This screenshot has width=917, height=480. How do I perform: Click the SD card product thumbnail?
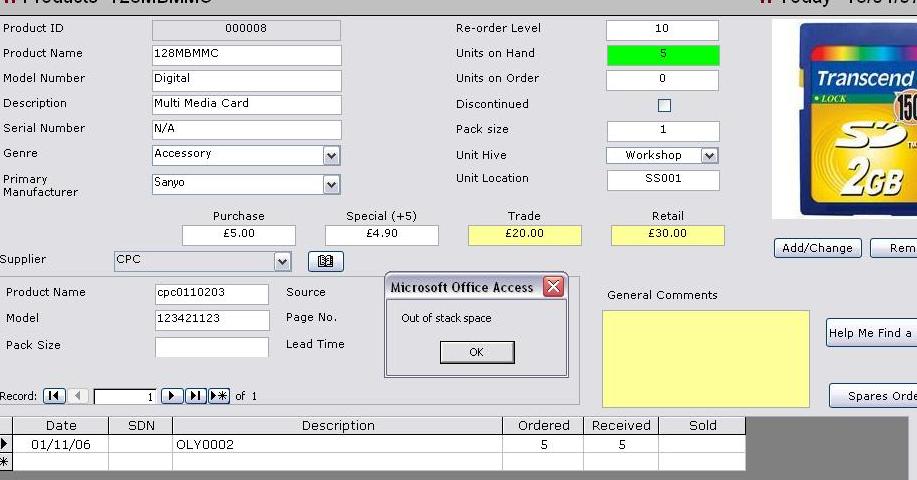coord(844,119)
